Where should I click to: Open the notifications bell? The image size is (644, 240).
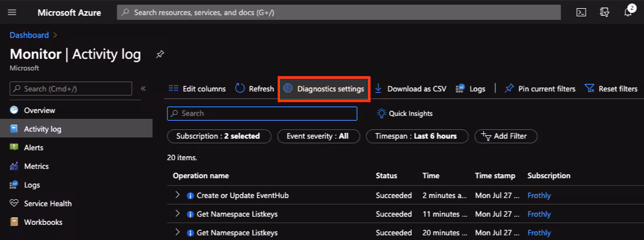click(x=628, y=12)
